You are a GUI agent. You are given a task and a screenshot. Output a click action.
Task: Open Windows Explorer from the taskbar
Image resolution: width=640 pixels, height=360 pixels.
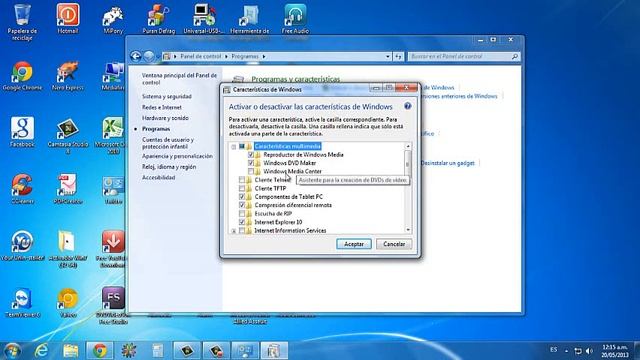click(x=71, y=351)
